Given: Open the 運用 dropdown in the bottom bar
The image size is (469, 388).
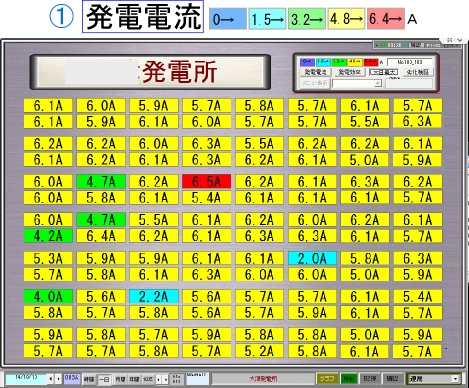Looking at the screenshot, I should pyautogui.click(x=434, y=379).
